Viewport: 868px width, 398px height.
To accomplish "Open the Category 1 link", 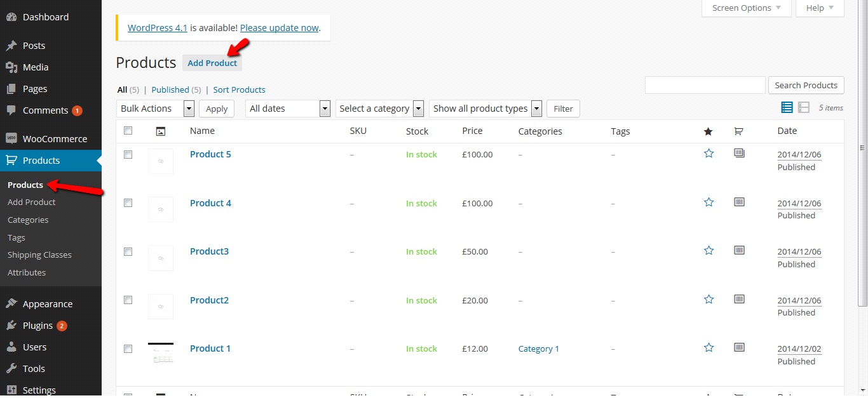I will point(539,348).
